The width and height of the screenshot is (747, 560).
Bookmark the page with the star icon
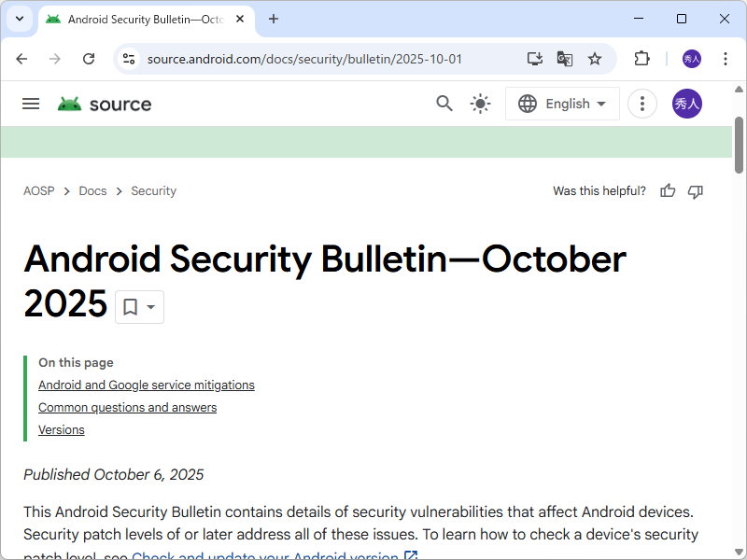coord(595,58)
